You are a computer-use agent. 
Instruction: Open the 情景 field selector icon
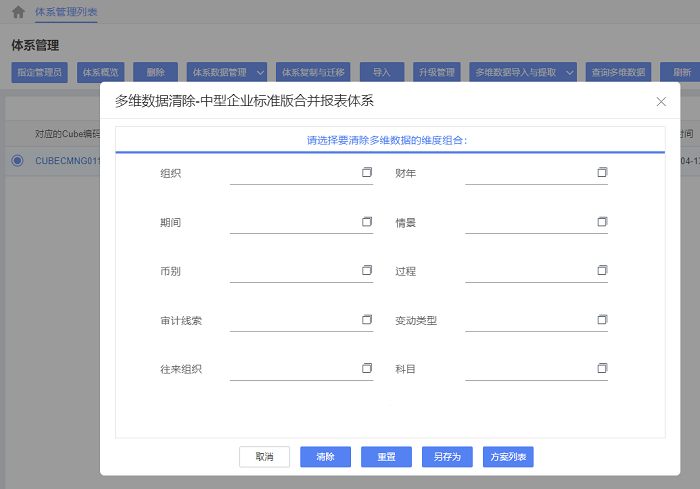[602, 222]
